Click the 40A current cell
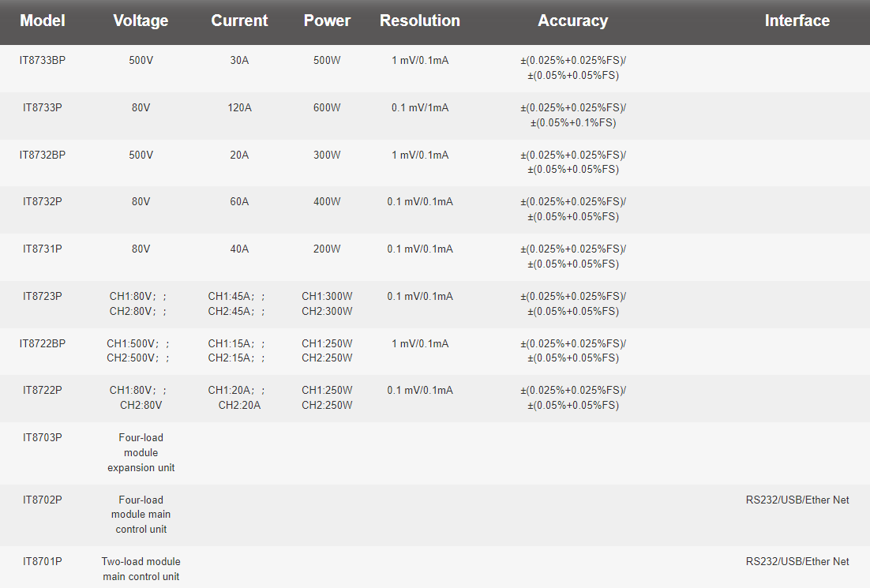The height and width of the screenshot is (588, 870). [x=240, y=249]
